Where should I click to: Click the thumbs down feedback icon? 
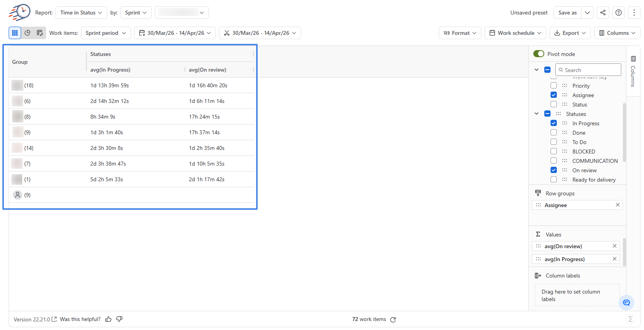pos(120,319)
